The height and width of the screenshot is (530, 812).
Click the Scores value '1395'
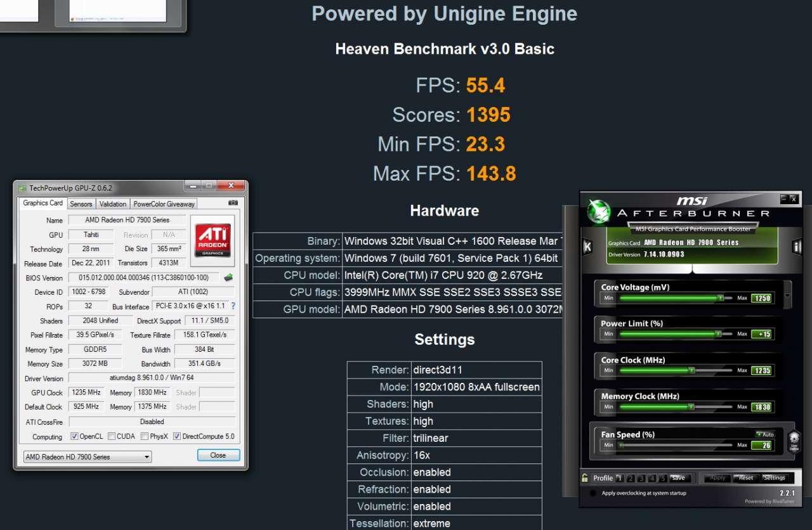[x=488, y=115]
